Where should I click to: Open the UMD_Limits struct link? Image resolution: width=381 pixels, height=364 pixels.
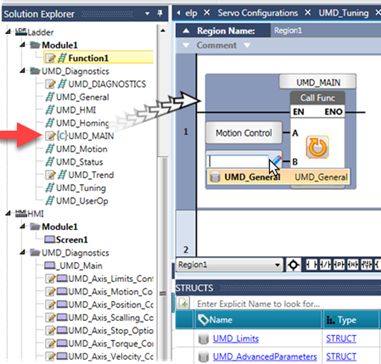coord(236,339)
